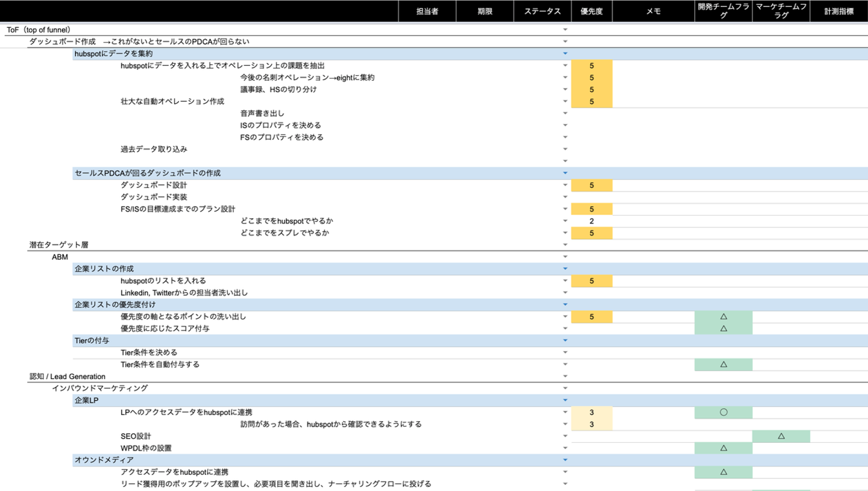Select the マーケチームフラグ column header
Image resolution: width=868 pixels, height=491 pixels.
pos(781,11)
